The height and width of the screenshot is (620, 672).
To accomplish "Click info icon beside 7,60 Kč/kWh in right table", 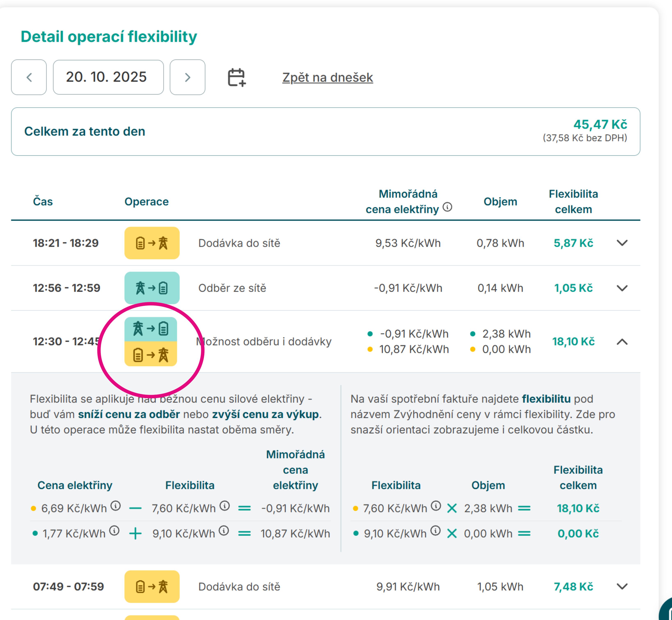I will click(436, 506).
